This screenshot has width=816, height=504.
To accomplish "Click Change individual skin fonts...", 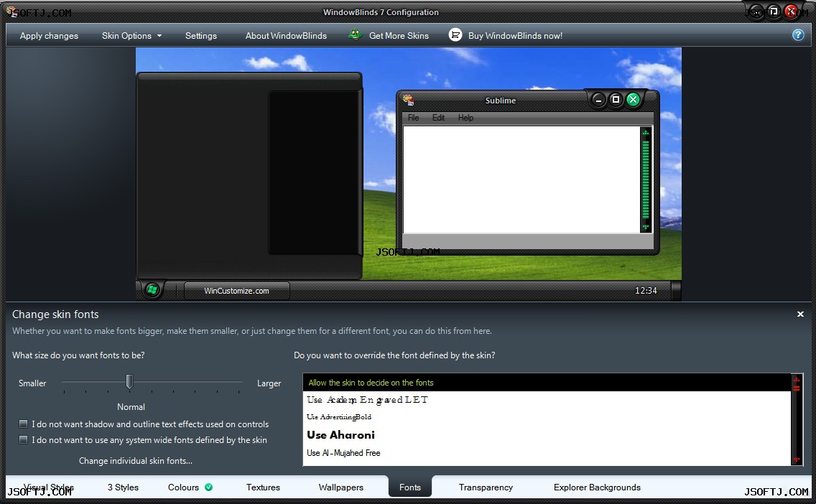I will pyautogui.click(x=135, y=461).
